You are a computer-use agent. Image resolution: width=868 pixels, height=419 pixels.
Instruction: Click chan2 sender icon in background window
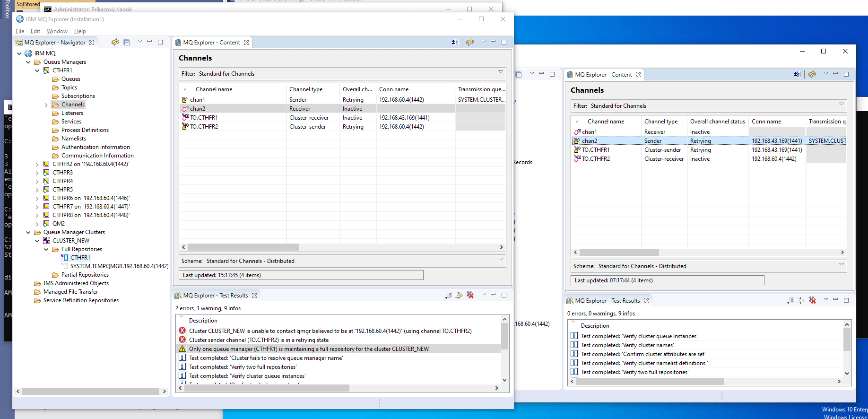pos(577,141)
